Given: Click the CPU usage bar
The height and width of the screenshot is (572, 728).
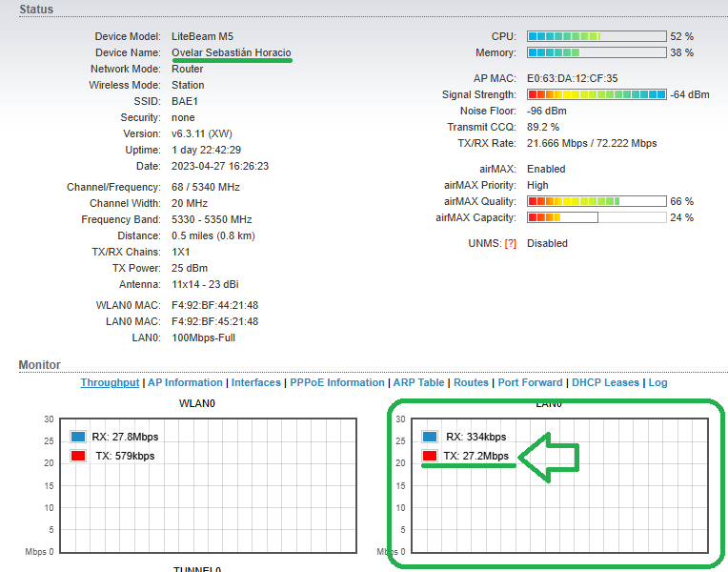Looking at the screenshot, I should click(x=596, y=36).
